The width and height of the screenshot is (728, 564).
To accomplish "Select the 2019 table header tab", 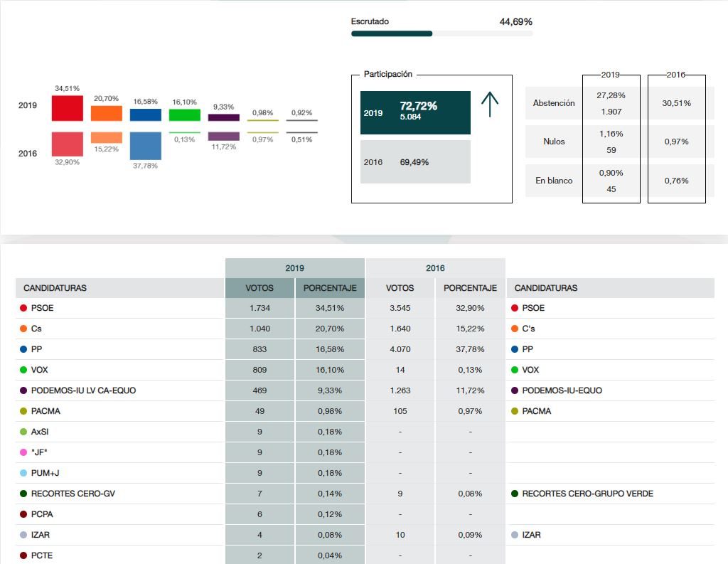I will 295,268.
